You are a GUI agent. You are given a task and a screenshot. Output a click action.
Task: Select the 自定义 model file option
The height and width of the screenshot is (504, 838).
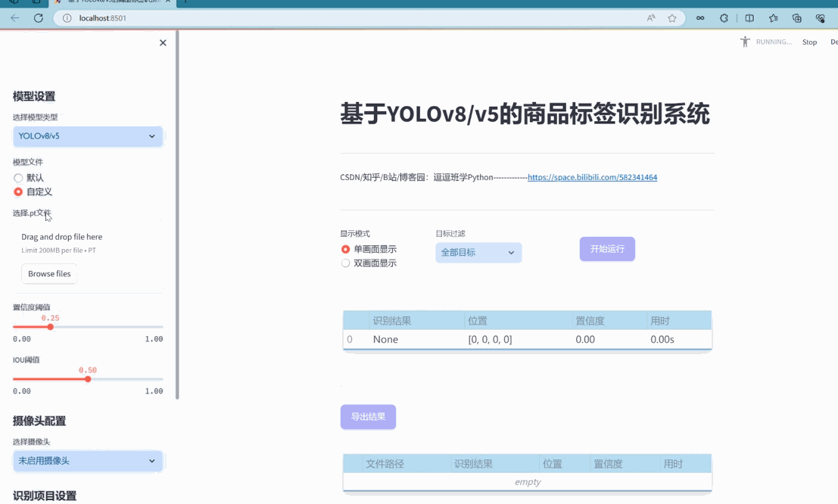point(33,192)
